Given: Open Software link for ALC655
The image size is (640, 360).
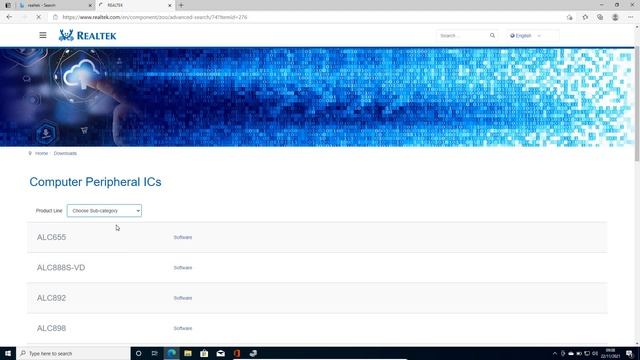Looking at the screenshot, I should [x=183, y=237].
